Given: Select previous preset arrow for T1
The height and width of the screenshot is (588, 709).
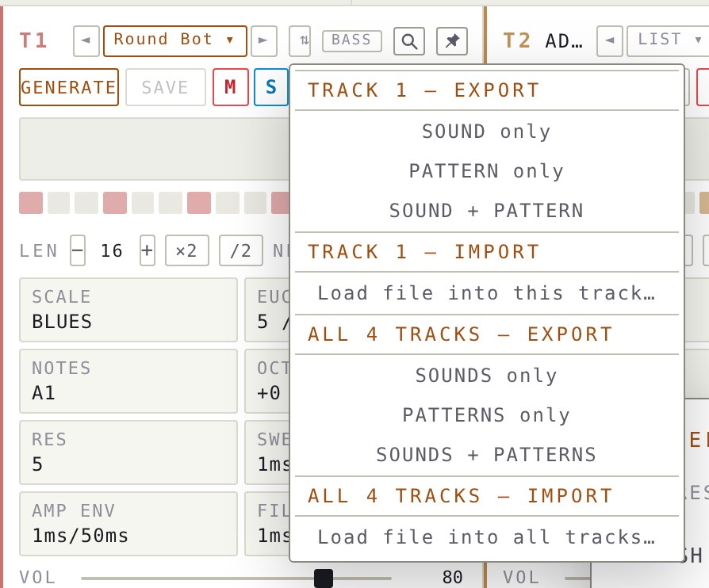Looking at the screenshot, I should tap(86, 41).
